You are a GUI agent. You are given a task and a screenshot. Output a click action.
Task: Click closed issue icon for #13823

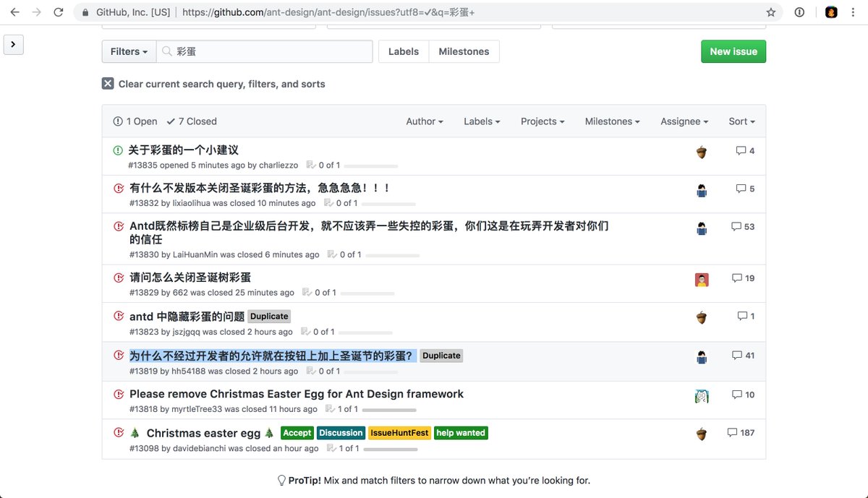pyautogui.click(x=119, y=316)
